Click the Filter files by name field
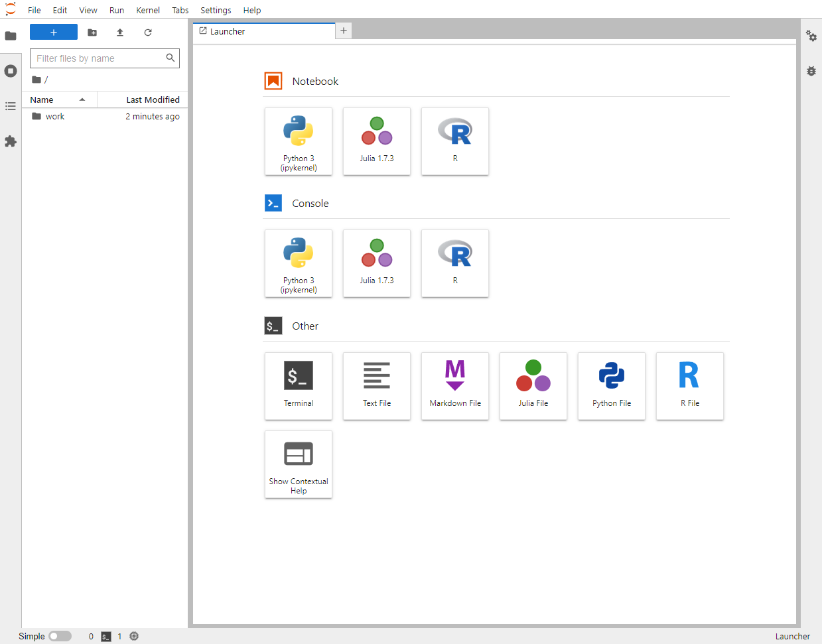 coord(98,58)
